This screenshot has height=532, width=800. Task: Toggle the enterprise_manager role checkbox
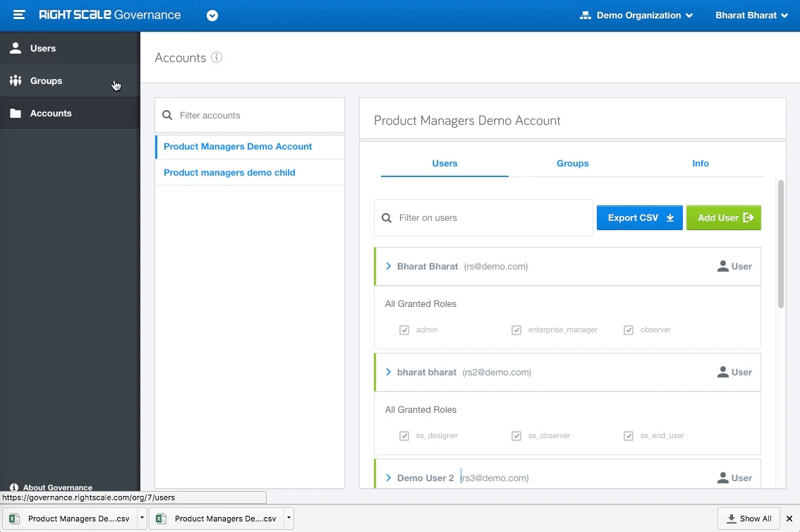coord(516,330)
